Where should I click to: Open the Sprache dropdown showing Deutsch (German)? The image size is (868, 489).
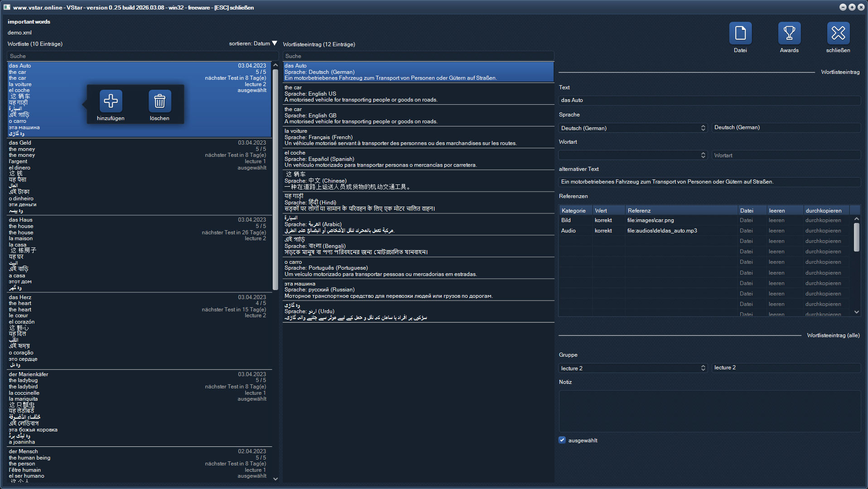(x=632, y=128)
